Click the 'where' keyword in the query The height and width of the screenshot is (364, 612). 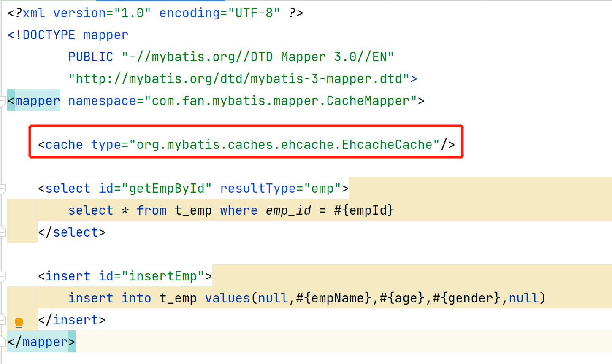pyautogui.click(x=239, y=210)
